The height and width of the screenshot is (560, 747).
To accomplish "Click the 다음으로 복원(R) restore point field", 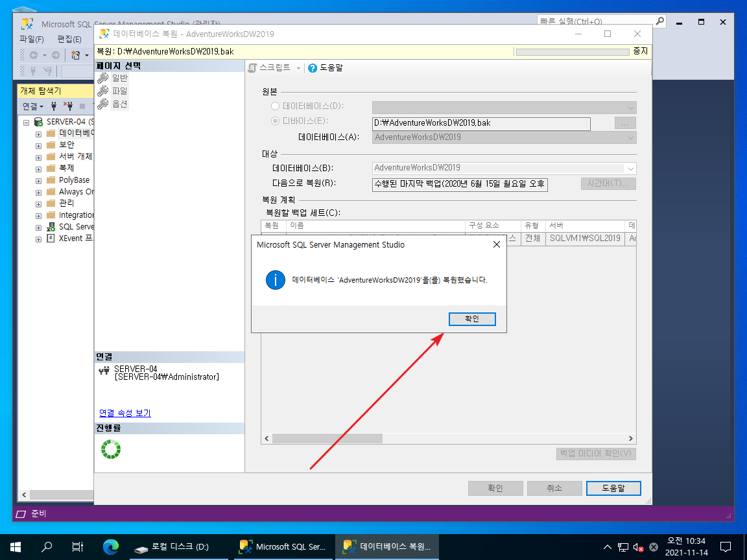I will 460,184.
